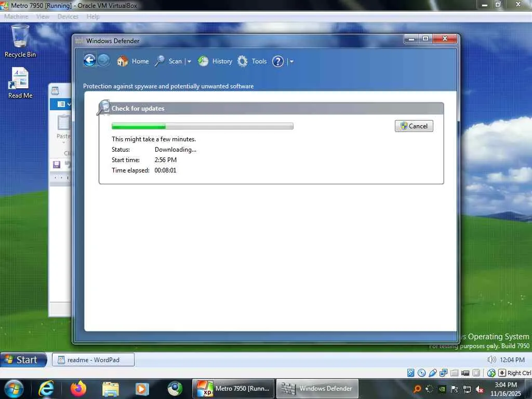Open the Home page house icon
The height and width of the screenshot is (399, 532).
coord(123,61)
